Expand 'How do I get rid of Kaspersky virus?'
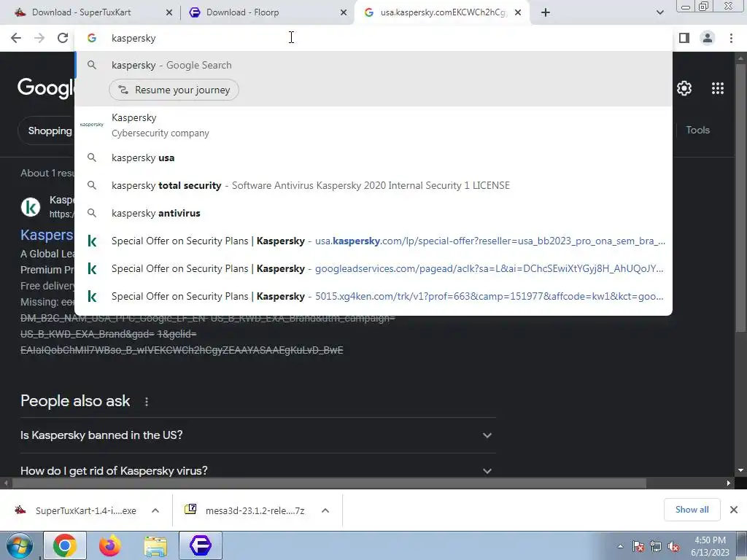The width and height of the screenshot is (747, 560). [258, 470]
